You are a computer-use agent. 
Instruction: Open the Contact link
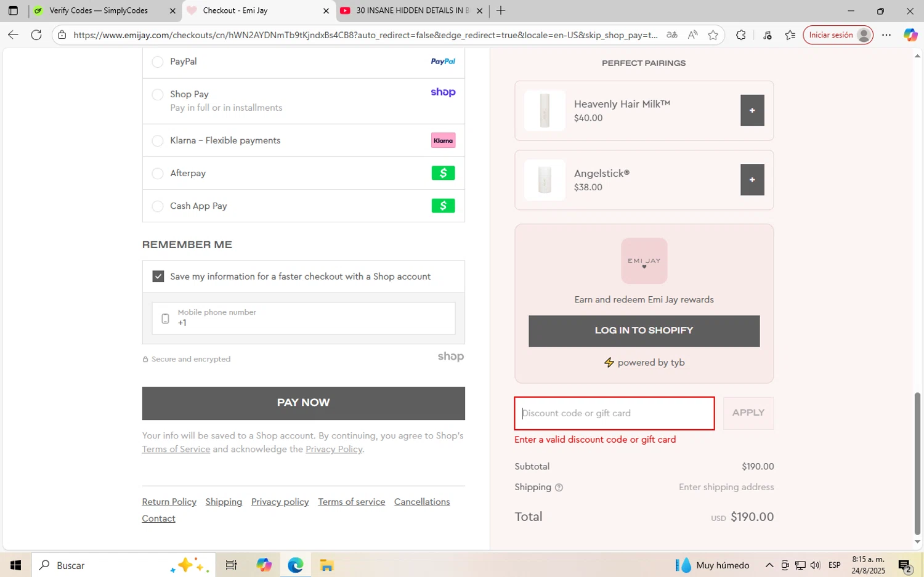coord(159,518)
